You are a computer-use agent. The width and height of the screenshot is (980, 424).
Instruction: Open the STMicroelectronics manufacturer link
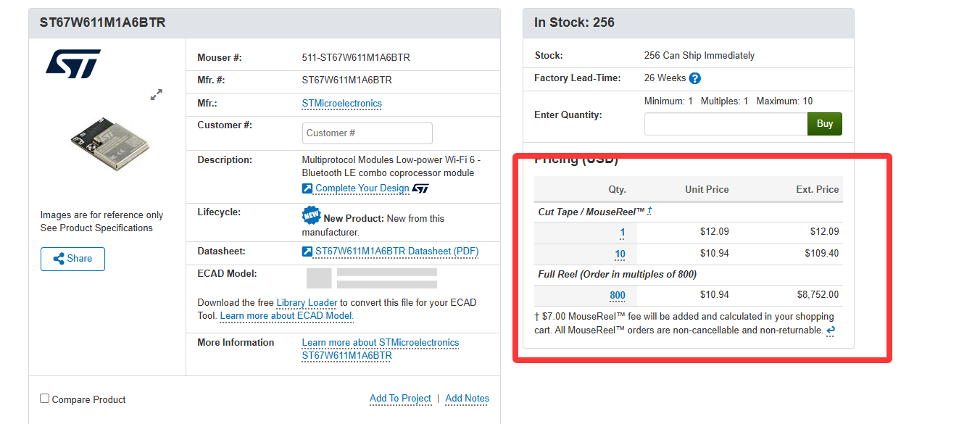[342, 104]
